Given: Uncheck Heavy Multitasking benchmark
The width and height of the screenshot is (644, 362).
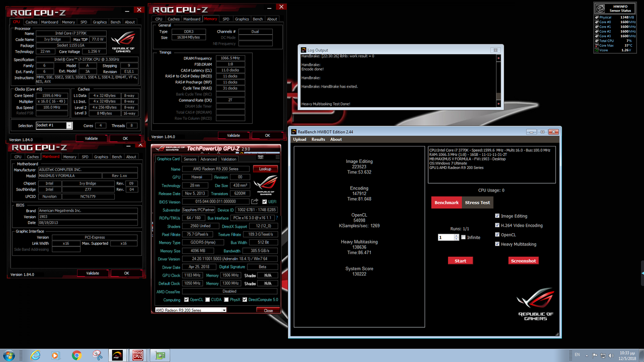Looking at the screenshot, I should tap(497, 244).
